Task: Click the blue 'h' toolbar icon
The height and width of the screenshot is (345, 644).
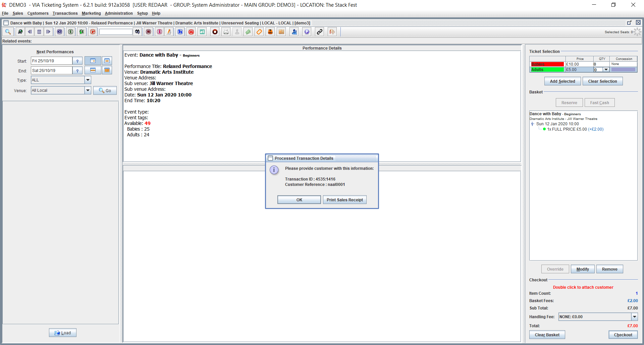Action: pos(180,32)
